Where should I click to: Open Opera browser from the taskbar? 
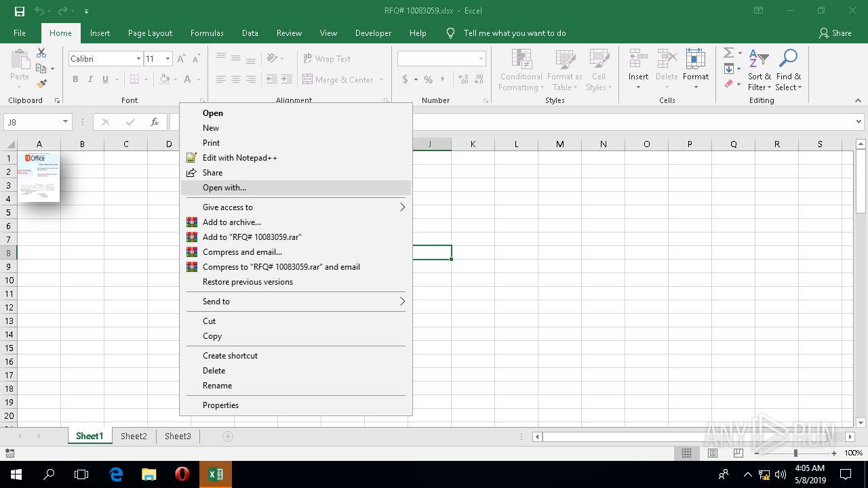(182, 474)
